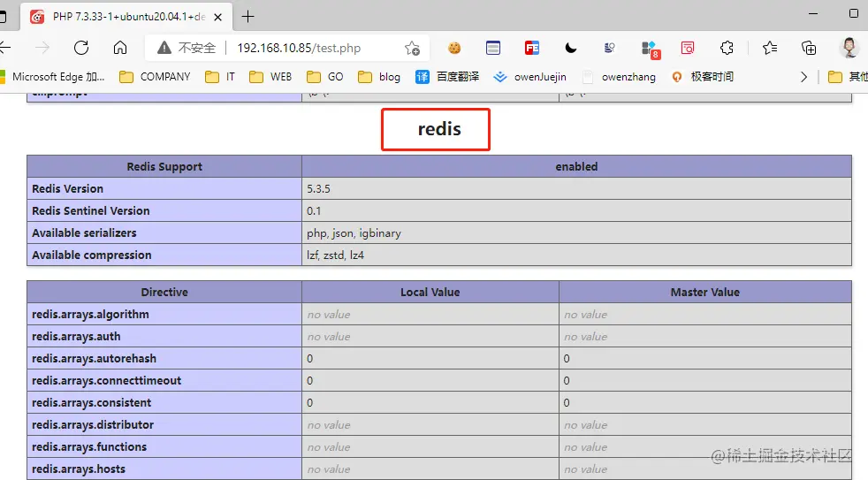This screenshot has height=480, width=868.
Task: Click the redis.arrays.functions directive
Action: [x=89, y=447]
